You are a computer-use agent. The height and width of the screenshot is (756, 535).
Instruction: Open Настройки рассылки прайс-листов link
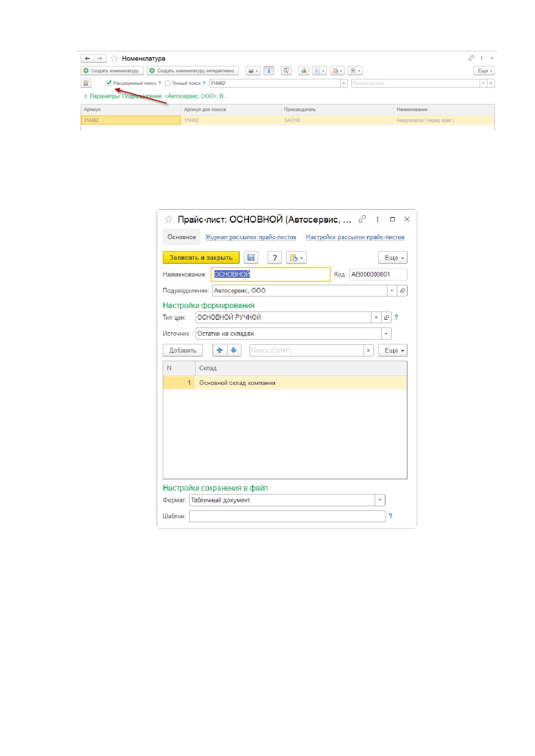pyautogui.click(x=355, y=237)
